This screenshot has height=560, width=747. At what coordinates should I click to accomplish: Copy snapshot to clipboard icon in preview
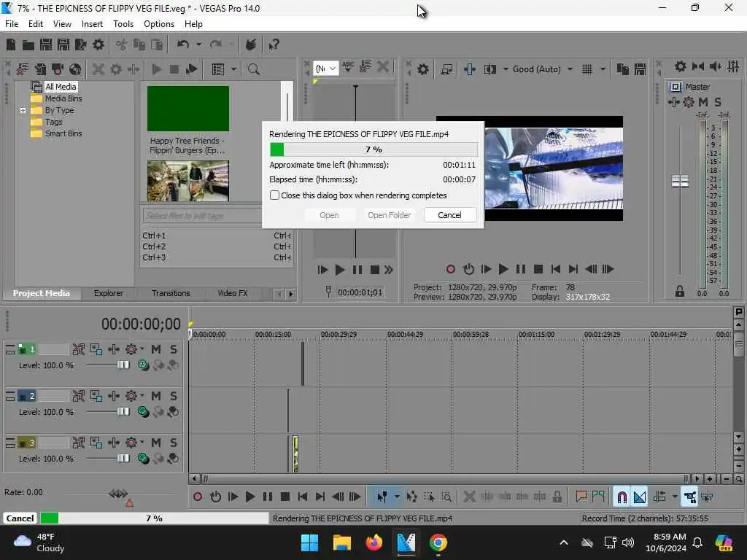pos(623,69)
